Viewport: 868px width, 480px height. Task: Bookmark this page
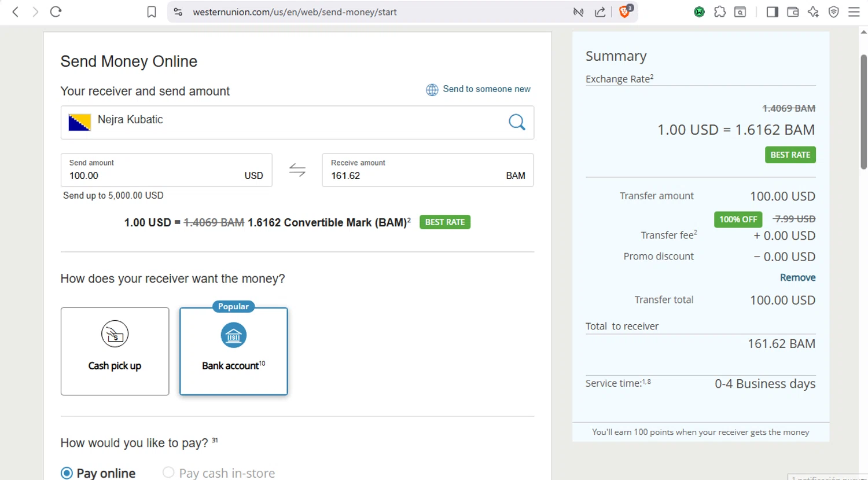click(x=152, y=12)
